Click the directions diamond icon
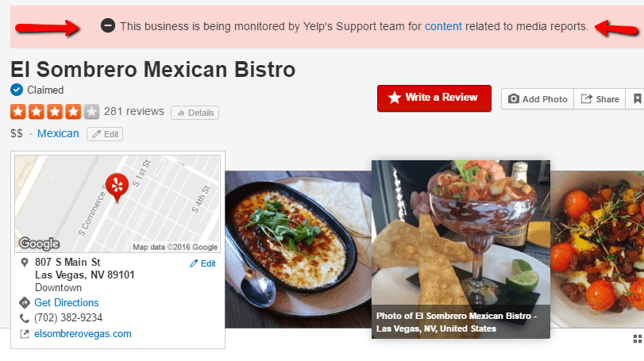This screenshot has width=644, height=361. pos(25,303)
